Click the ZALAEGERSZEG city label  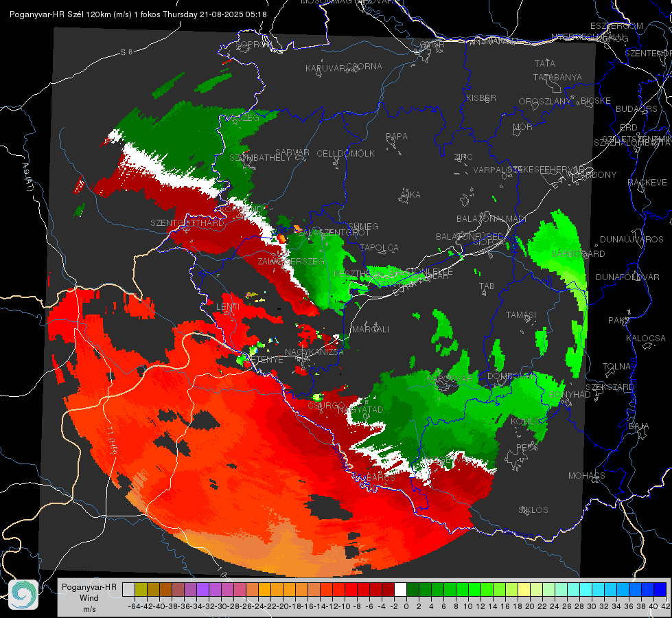(x=291, y=261)
